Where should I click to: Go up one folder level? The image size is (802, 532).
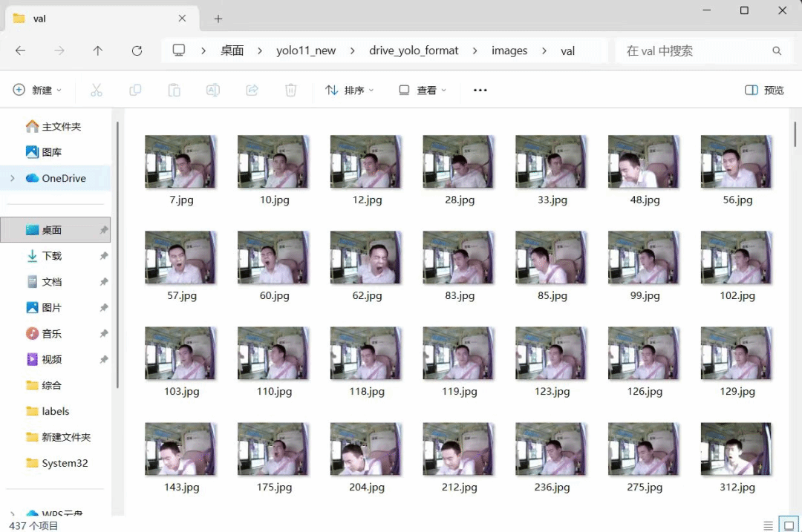point(98,50)
